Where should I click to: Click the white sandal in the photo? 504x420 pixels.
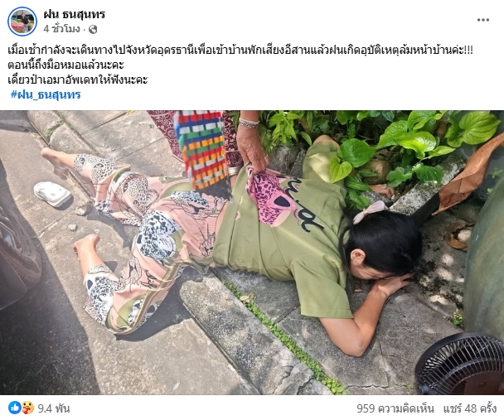click(x=52, y=194)
